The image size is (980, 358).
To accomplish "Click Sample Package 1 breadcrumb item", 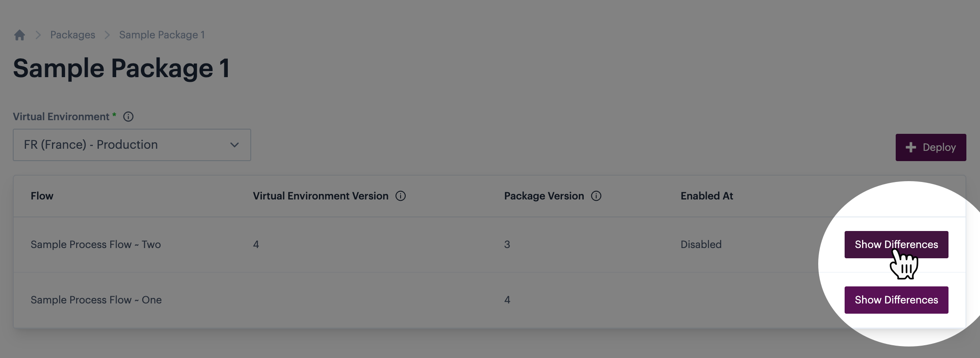I will (x=162, y=35).
